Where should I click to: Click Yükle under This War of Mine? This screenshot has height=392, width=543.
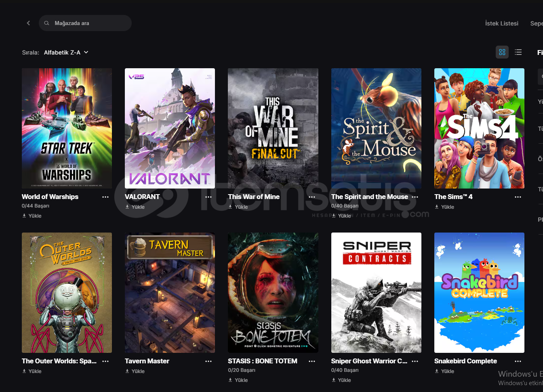tap(238, 207)
